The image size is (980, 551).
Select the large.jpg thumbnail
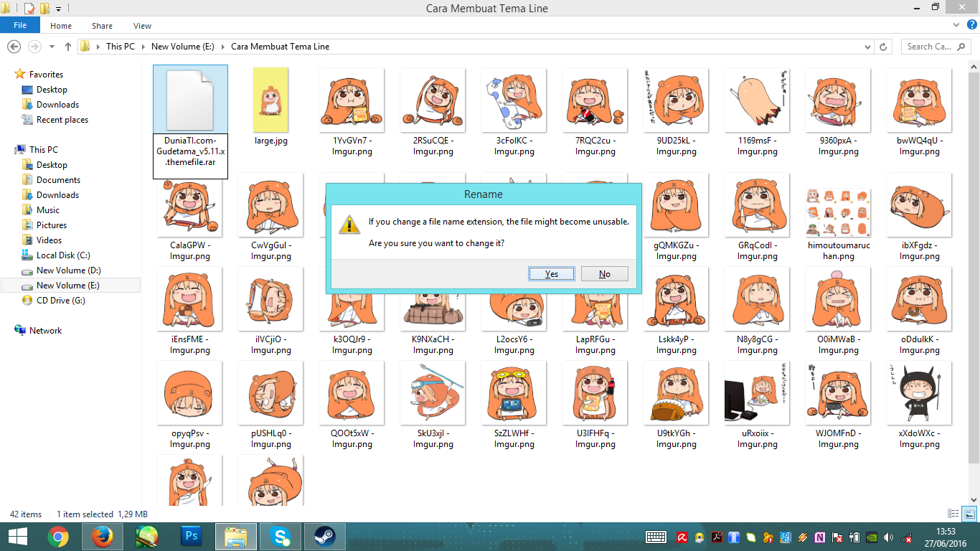tap(271, 100)
